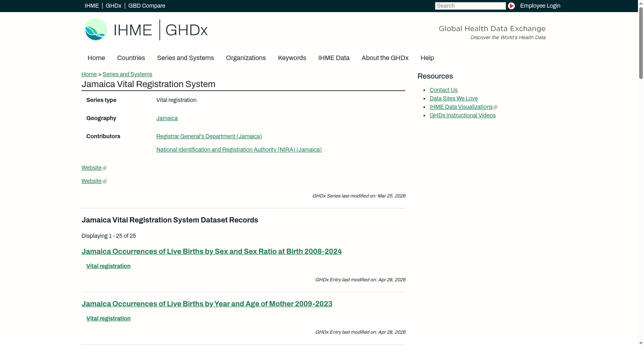
Task: Go to GHDx in top bar
Action: (114, 6)
